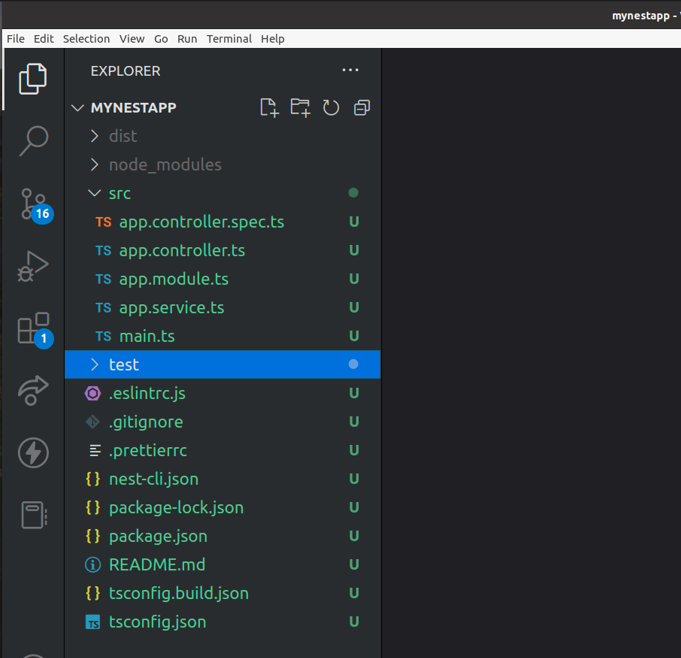This screenshot has height=658, width=681.
Task: Expand the node_modules folder
Action: pos(164,165)
